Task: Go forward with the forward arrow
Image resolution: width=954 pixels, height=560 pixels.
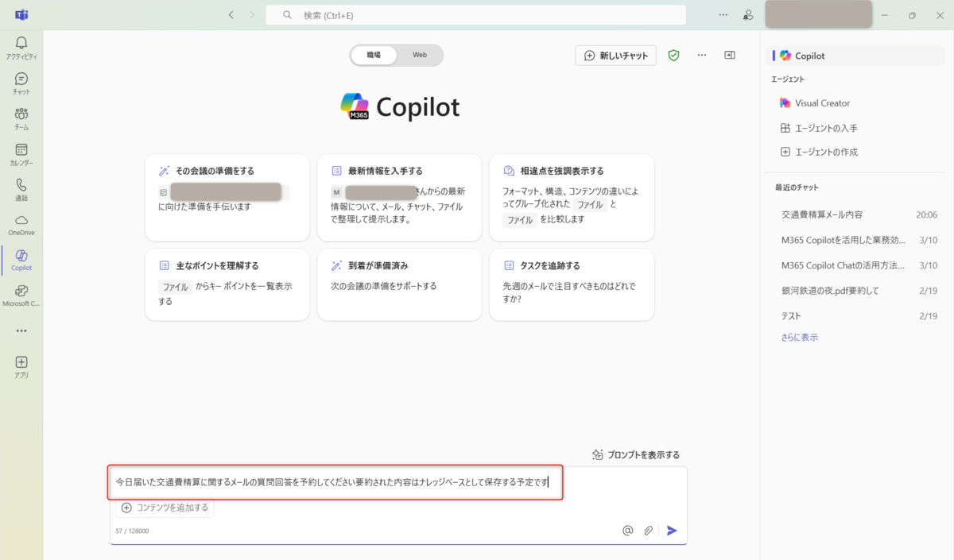Action: coord(252,15)
